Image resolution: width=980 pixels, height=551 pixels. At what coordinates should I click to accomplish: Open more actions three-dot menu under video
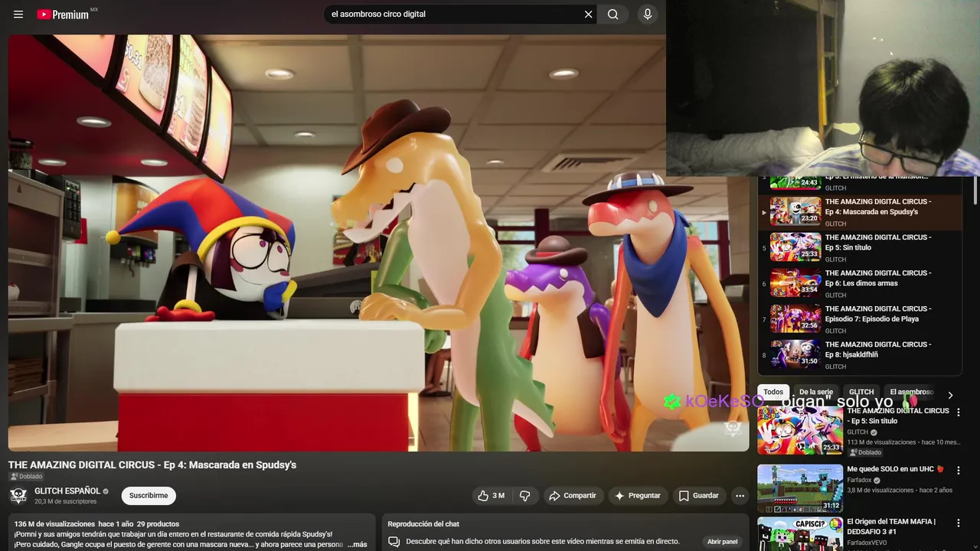click(740, 496)
